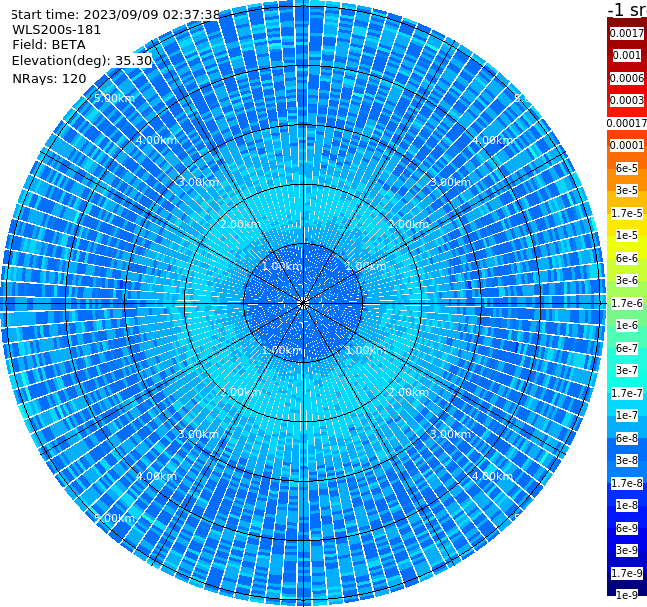Click the 0.0017 colorbar tick label
647x607 pixels.
(627, 33)
